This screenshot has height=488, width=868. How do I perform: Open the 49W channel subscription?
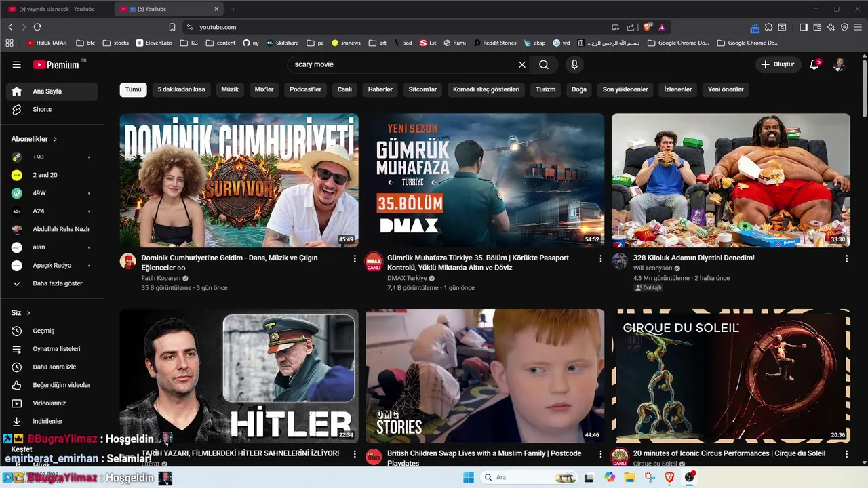click(52, 193)
